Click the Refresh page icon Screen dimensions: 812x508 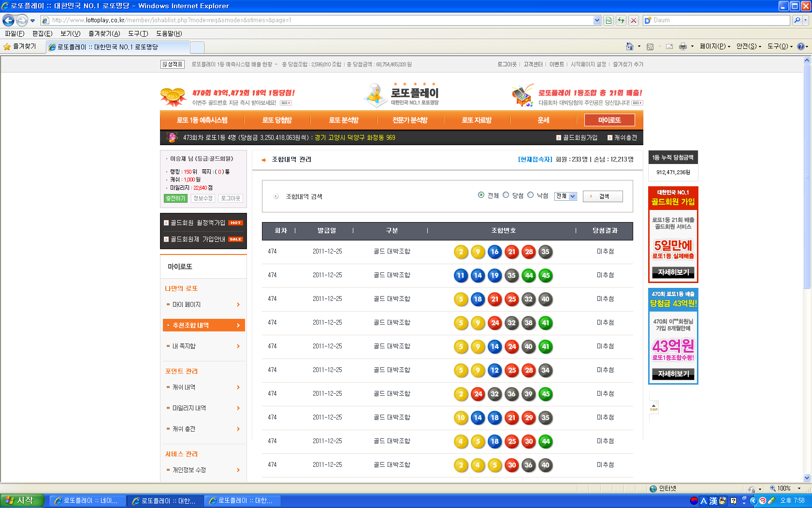point(621,20)
